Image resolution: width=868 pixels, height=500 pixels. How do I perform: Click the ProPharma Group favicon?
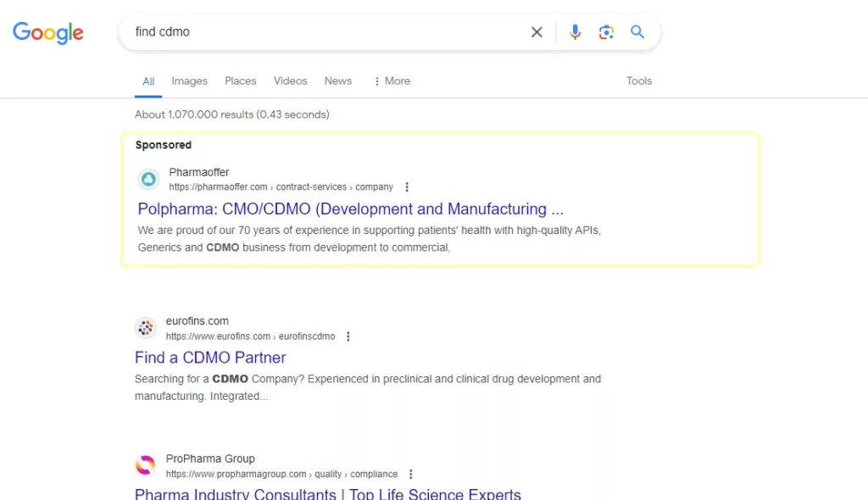146,465
